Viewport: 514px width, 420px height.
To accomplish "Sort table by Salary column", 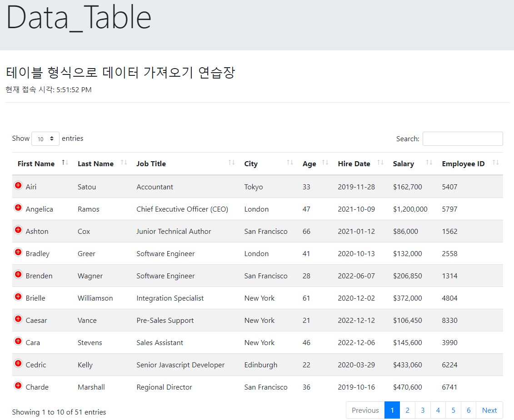I will pos(412,163).
